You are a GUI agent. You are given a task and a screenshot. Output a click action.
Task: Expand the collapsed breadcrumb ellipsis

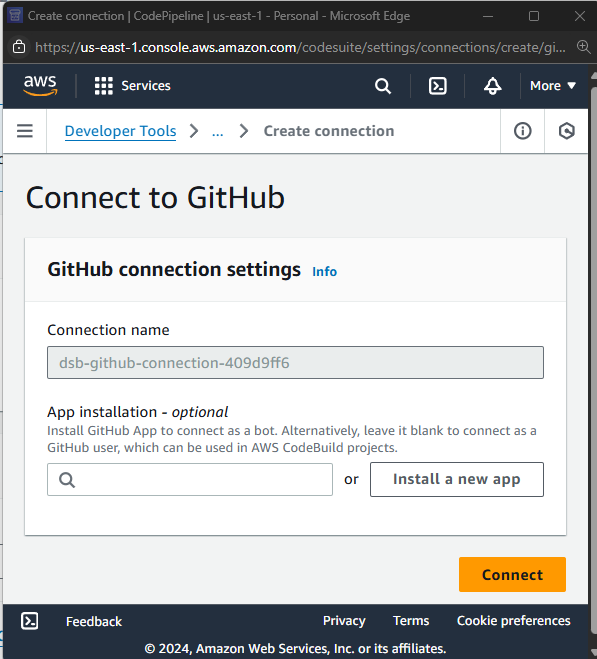click(x=217, y=132)
